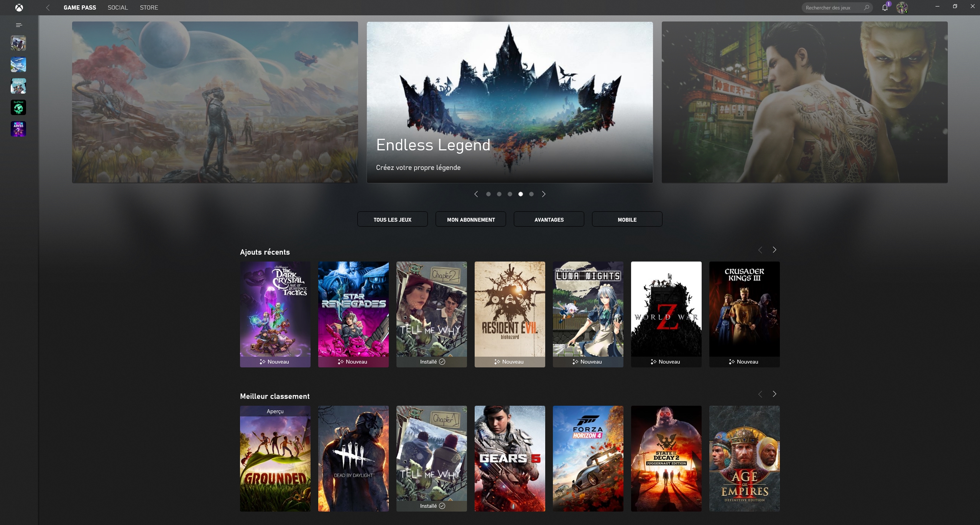Open the MOBILE button
This screenshot has width=980, height=525.
click(x=627, y=219)
